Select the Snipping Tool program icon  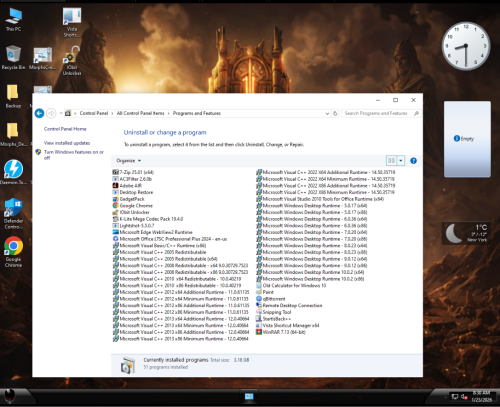point(259,312)
